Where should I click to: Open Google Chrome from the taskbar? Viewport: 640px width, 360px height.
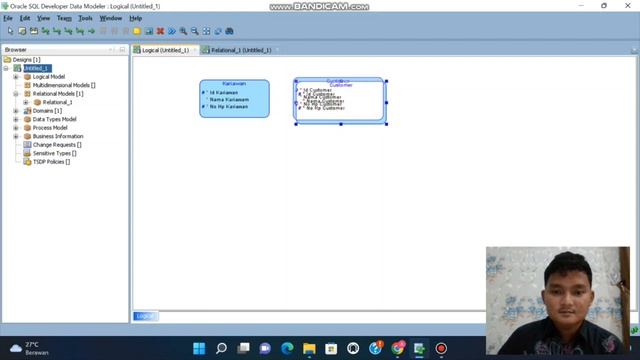pos(397,348)
